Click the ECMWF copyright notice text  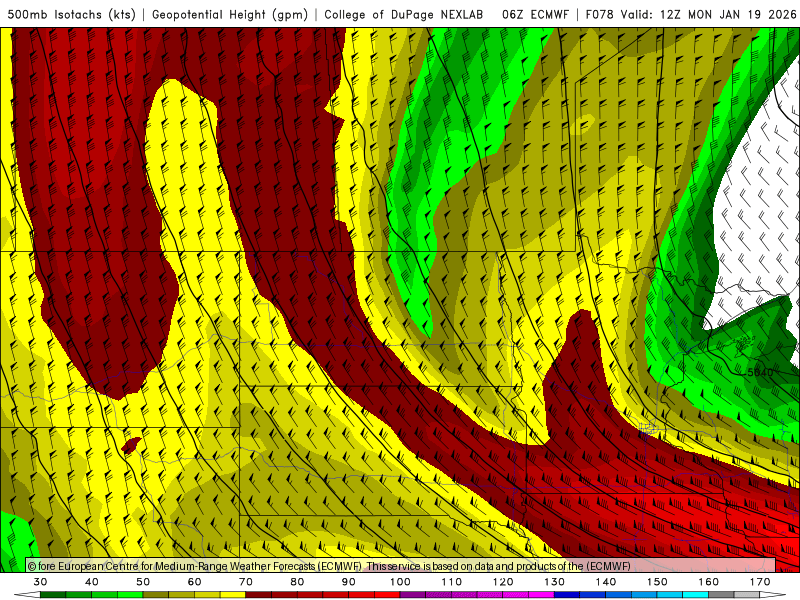tap(329, 566)
